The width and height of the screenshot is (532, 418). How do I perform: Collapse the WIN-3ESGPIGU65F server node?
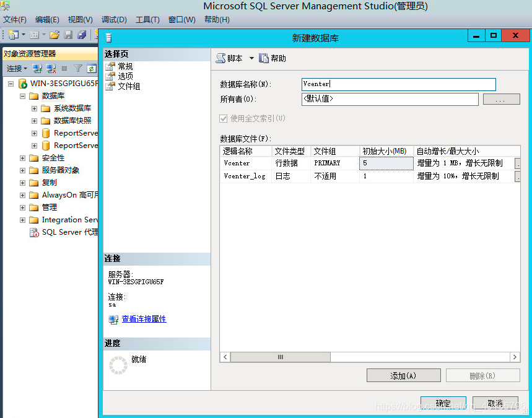pyautogui.click(x=11, y=84)
